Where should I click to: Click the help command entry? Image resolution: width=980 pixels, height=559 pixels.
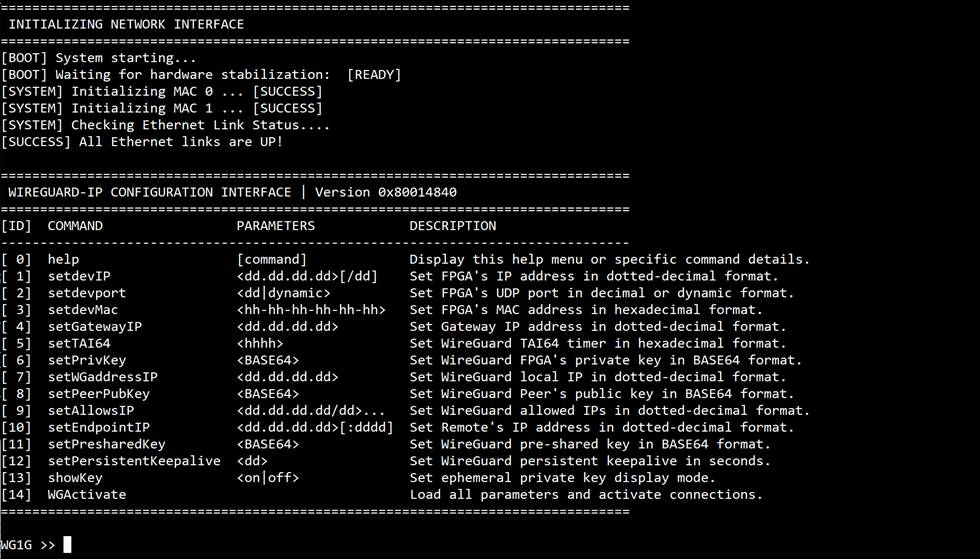click(63, 259)
